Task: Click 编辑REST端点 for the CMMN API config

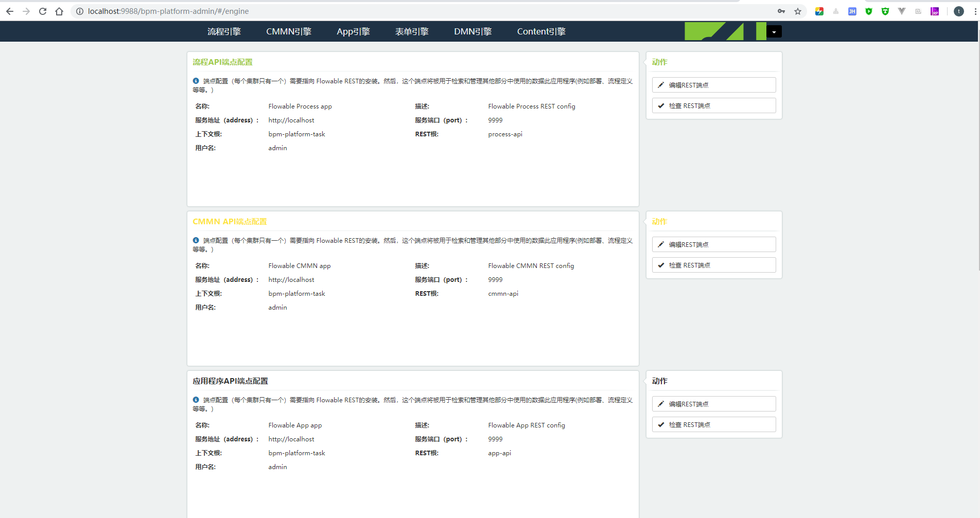Action: click(x=714, y=244)
